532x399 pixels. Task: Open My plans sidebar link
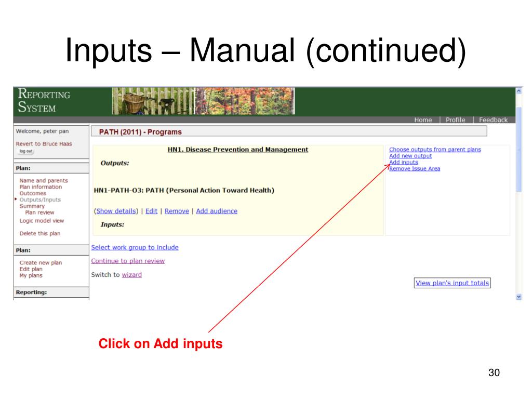click(31, 275)
